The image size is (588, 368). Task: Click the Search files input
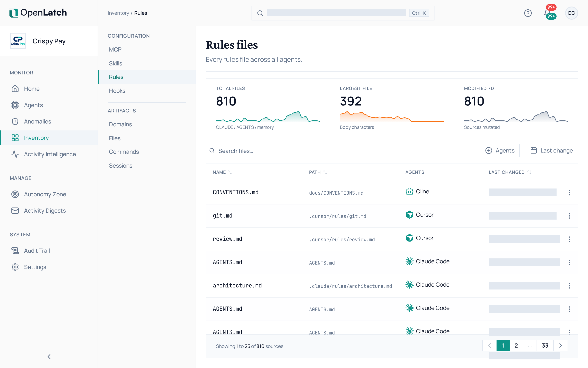pos(267,150)
